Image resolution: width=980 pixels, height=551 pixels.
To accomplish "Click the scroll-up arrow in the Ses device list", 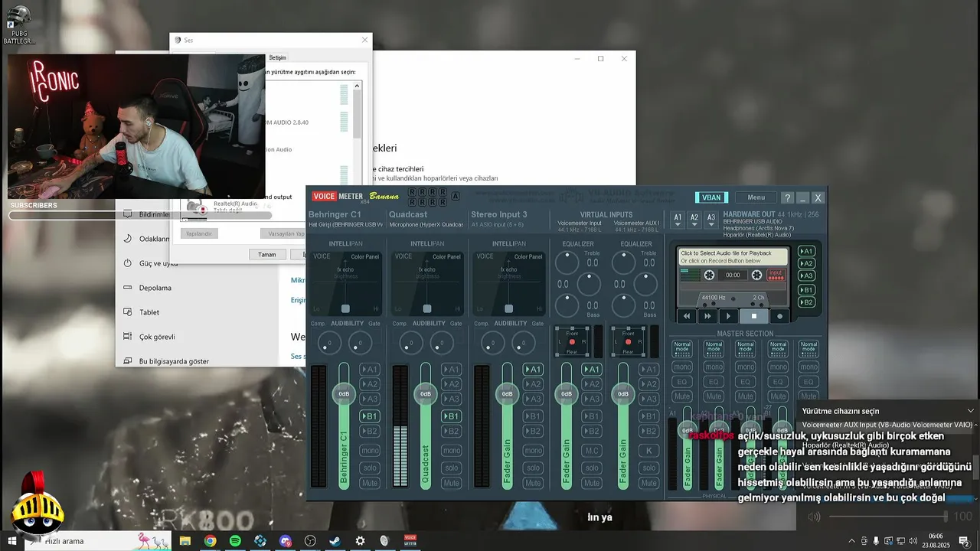I will 357,86.
